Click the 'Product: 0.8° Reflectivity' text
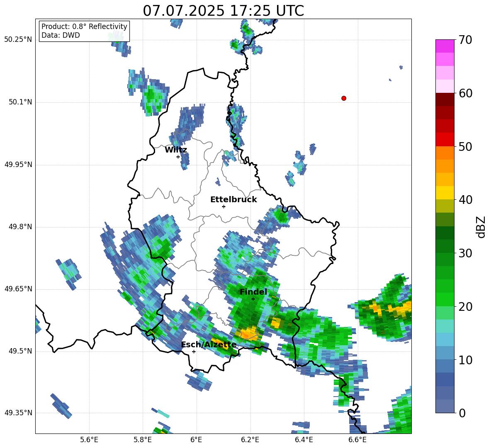This screenshot has height=448, width=491. point(84,27)
